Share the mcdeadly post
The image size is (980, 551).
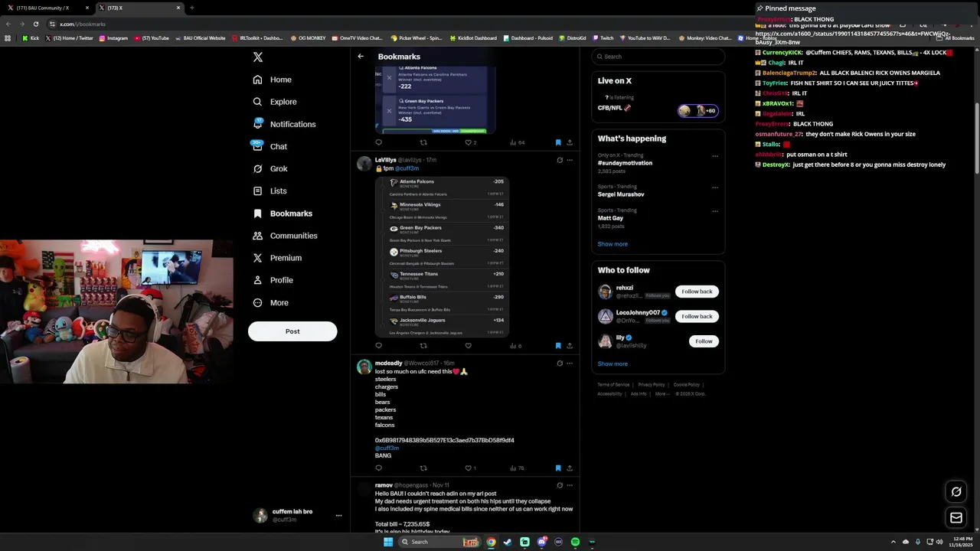[x=569, y=468]
